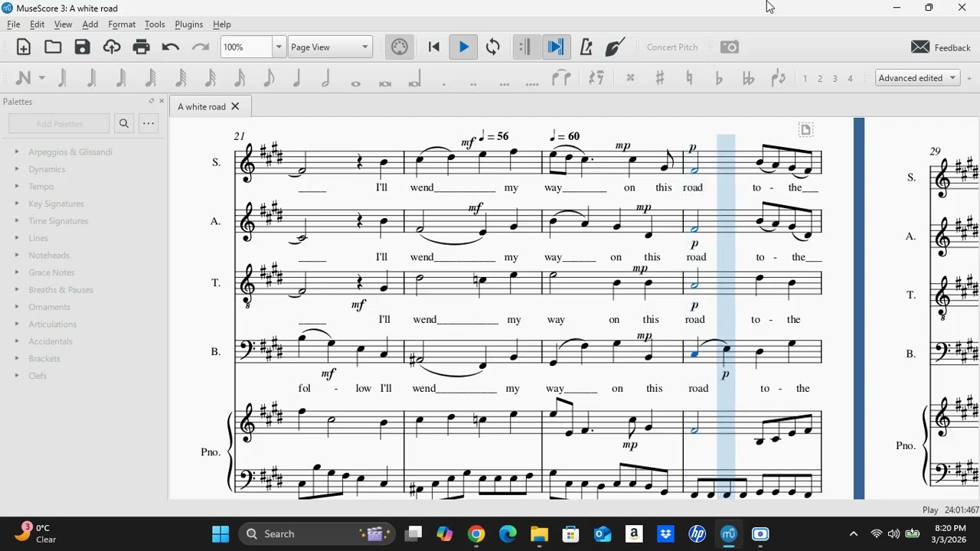980x551 pixels.
Task: Select the double whole note duration
Action: [x=385, y=81]
